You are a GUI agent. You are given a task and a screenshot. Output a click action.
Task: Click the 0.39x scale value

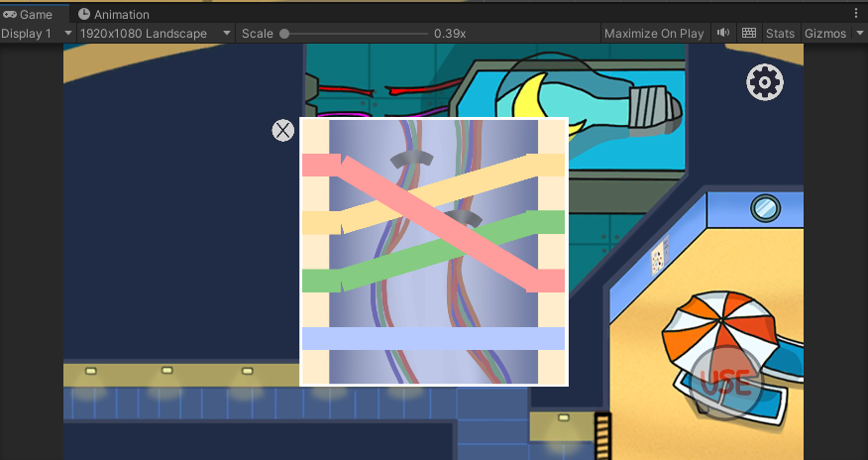(x=450, y=34)
